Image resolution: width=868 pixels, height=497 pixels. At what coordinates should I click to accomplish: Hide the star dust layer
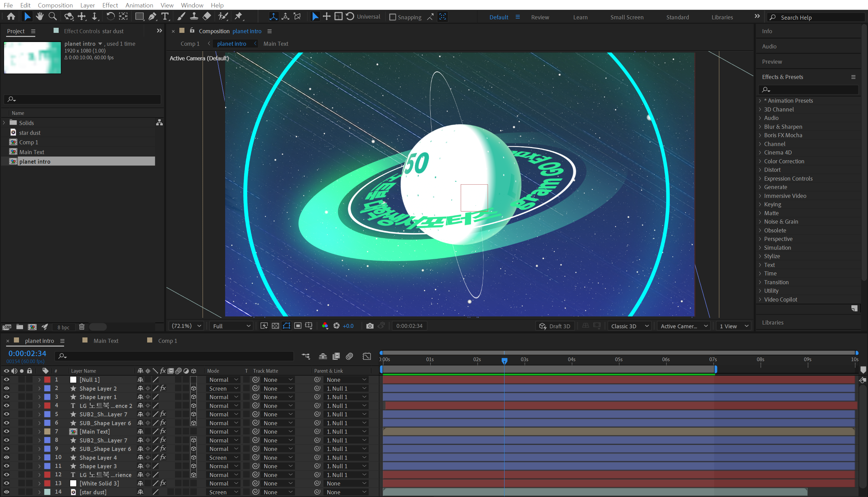(6, 492)
